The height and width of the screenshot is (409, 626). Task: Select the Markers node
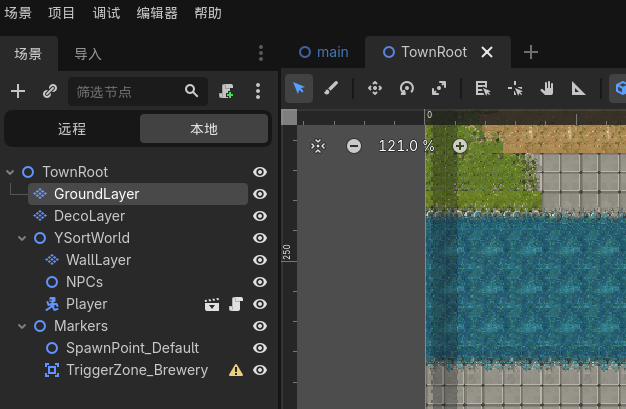pyautogui.click(x=81, y=326)
